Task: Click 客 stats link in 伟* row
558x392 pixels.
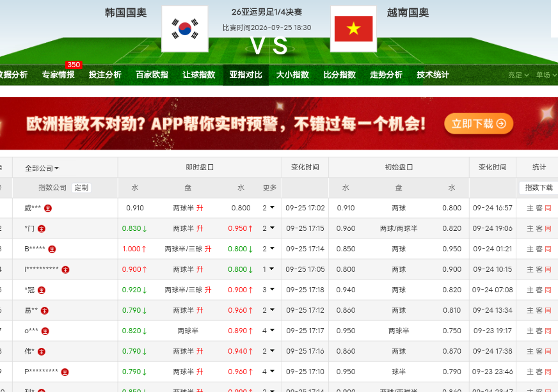Action: pyautogui.click(x=539, y=352)
